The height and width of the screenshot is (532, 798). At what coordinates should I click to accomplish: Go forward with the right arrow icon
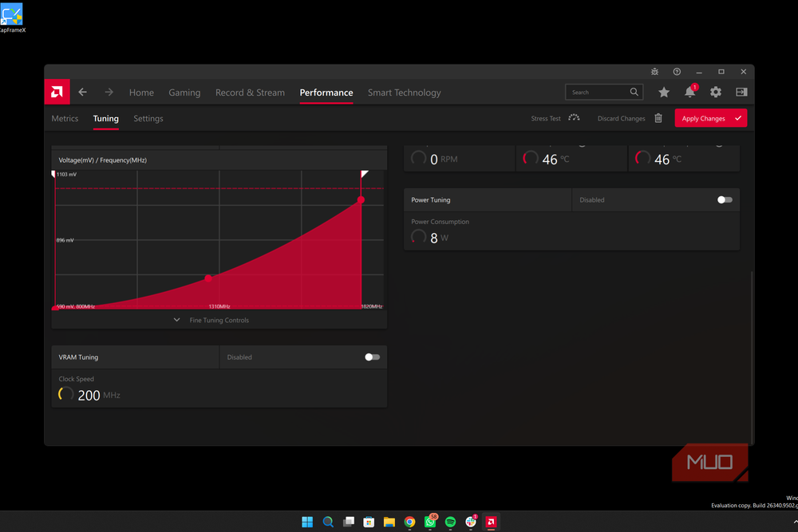click(x=109, y=92)
